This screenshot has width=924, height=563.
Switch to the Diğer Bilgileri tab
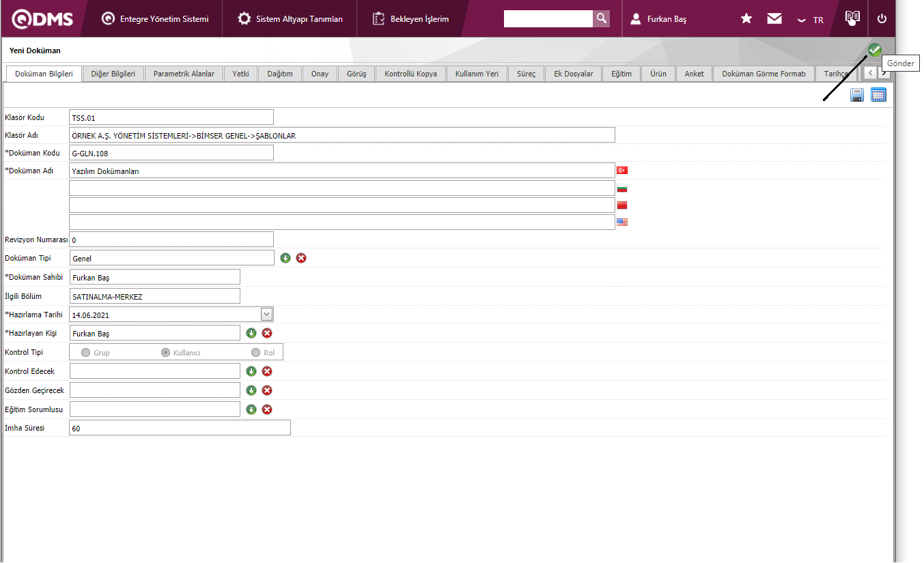coord(113,74)
